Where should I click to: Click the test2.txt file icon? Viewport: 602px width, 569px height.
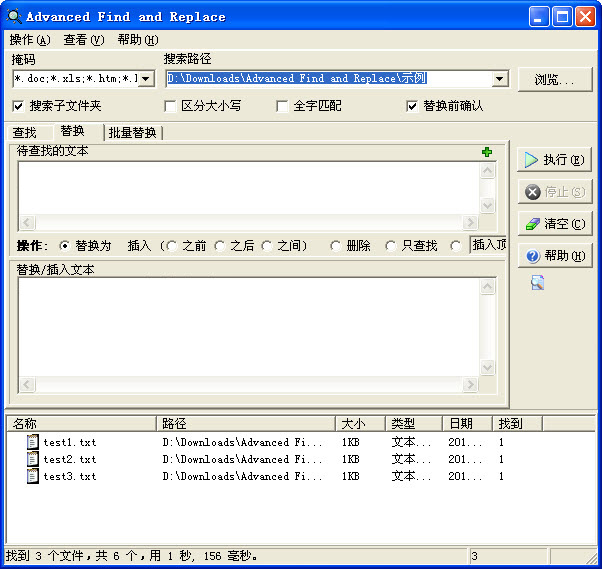tap(33, 459)
